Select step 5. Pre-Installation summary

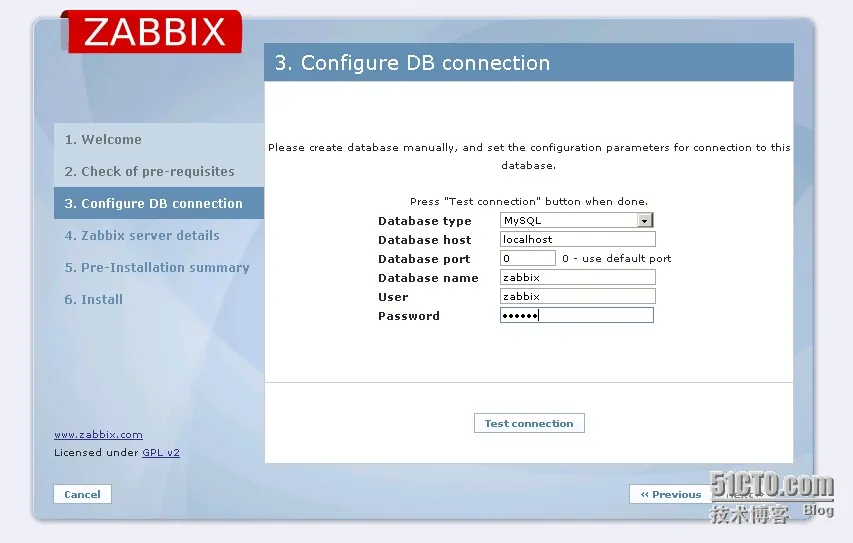tap(159, 268)
